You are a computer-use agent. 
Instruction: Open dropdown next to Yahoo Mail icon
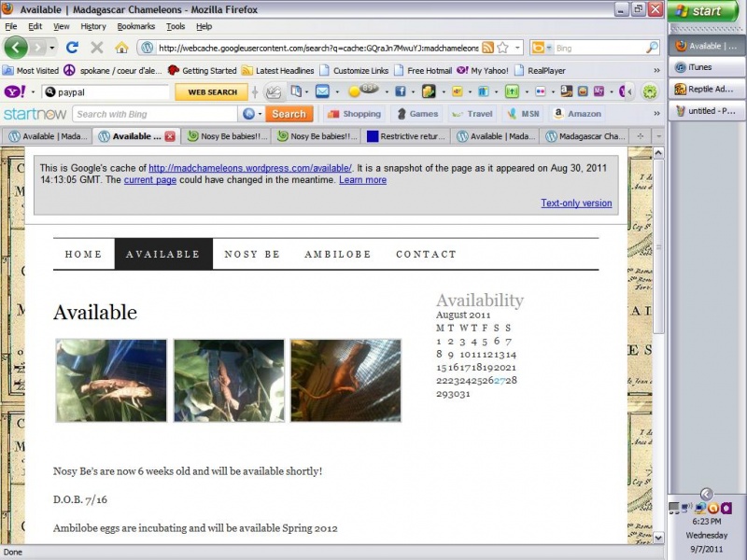click(337, 91)
